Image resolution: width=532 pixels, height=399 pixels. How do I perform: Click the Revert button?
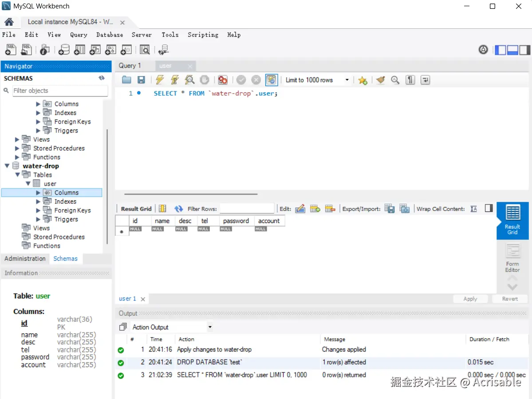(510, 299)
